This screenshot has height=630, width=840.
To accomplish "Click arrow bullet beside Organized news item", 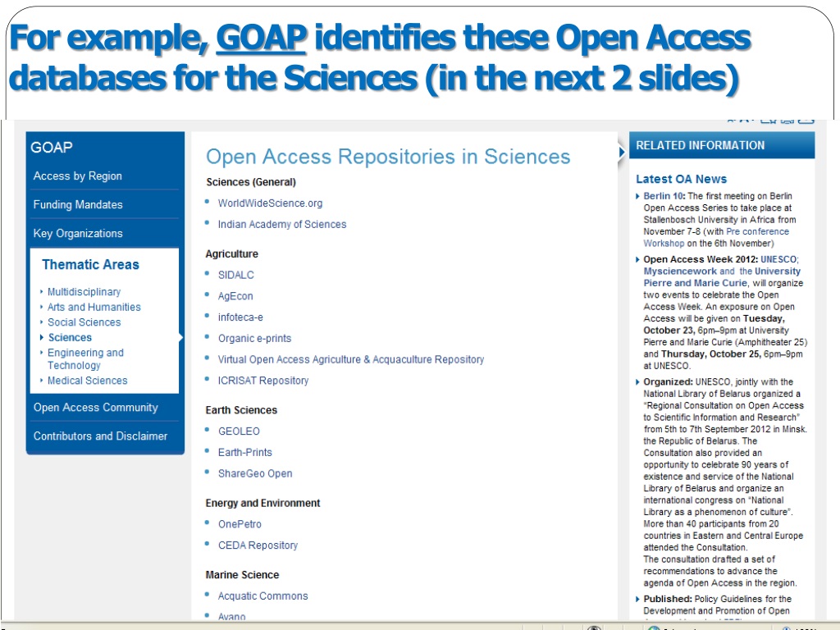I will point(637,382).
